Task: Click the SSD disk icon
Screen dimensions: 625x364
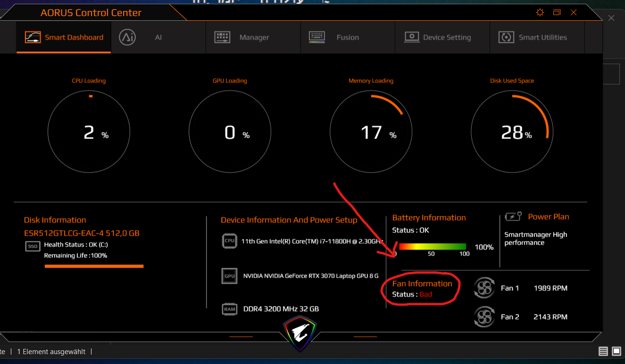Action: pyautogui.click(x=33, y=246)
